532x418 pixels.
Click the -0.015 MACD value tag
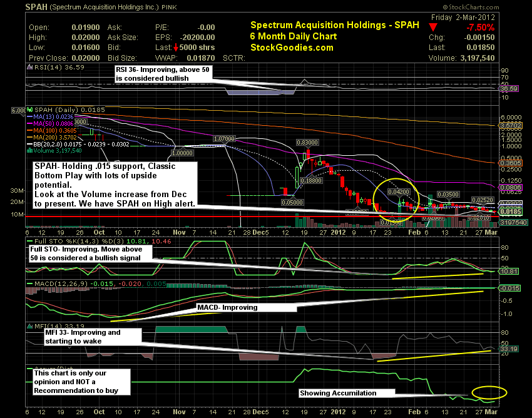click(509, 288)
